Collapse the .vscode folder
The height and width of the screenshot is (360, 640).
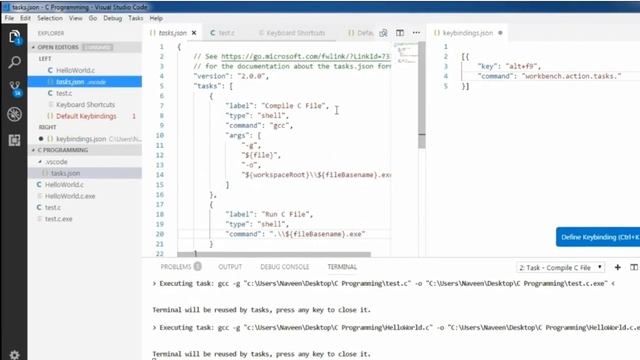tap(40, 162)
